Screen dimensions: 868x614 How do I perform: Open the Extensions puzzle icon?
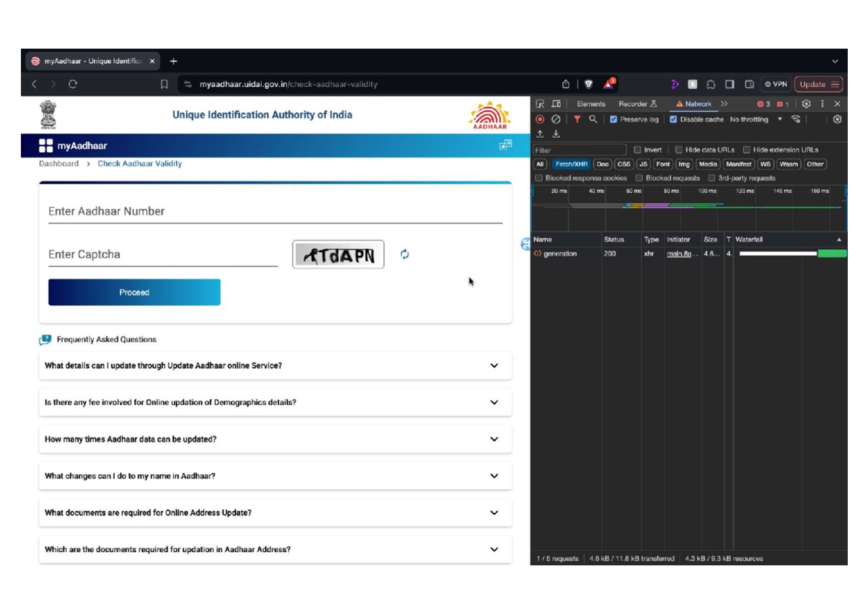pyautogui.click(x=711, y=84)
